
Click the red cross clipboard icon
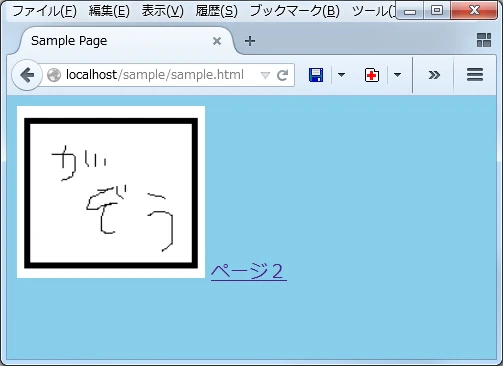pyautogui.click(x=372, y=75)
